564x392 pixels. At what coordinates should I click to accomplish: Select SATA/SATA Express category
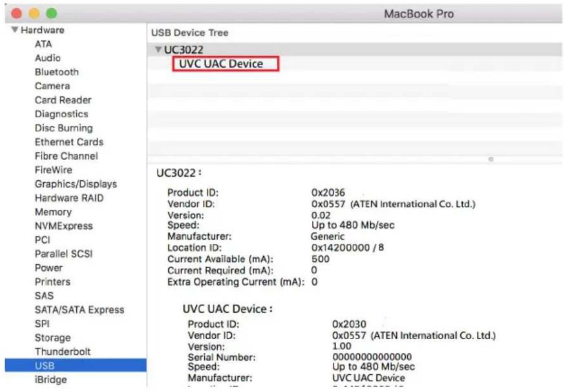click(x=79, y=310)
